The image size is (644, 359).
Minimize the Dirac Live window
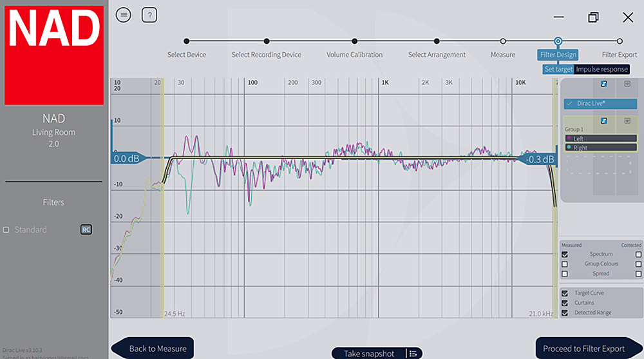(x=558, y=17)
